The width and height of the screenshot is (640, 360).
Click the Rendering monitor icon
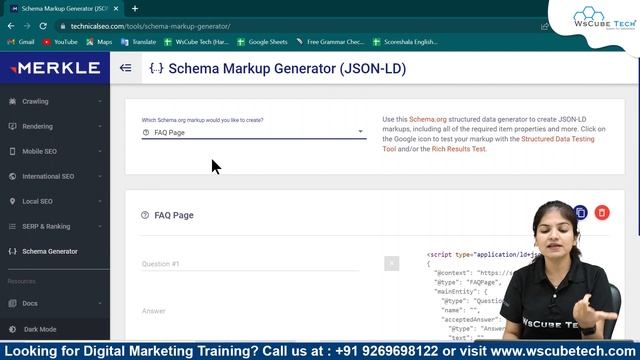coord(12,127)
